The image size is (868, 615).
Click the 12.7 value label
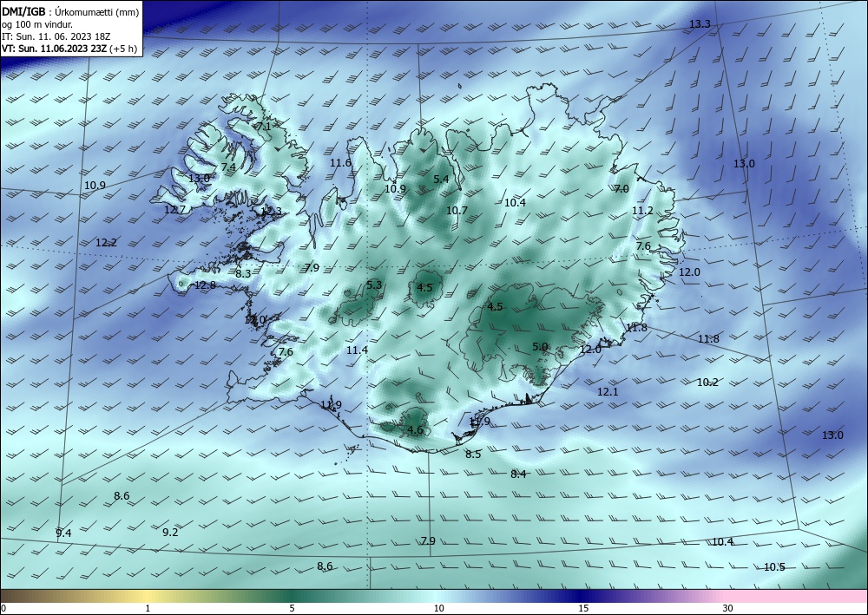175,210
